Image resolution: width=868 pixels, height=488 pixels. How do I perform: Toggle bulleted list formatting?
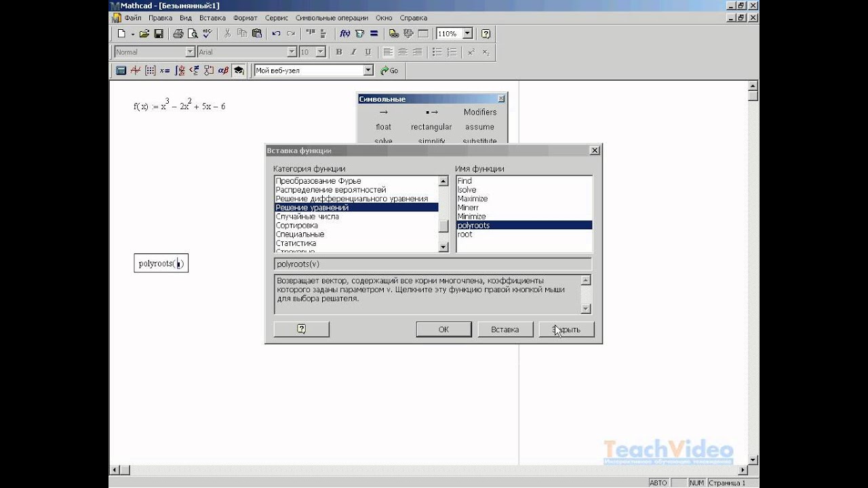point(437,52)
